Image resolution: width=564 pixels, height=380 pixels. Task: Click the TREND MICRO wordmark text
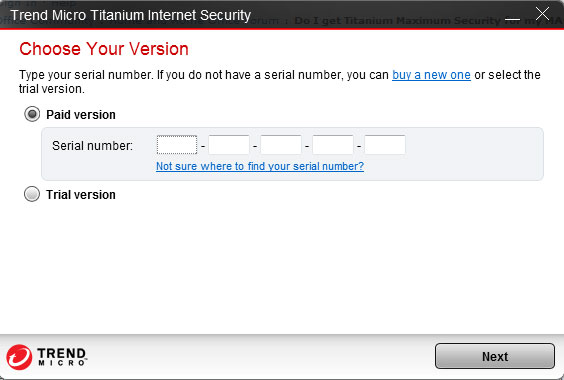coord(62,357)
